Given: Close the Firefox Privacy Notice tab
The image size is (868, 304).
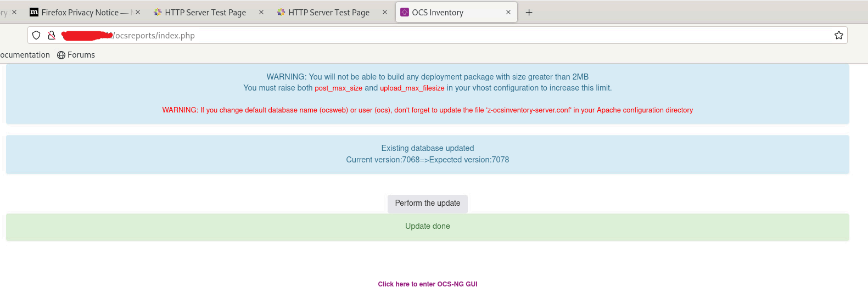Looking at the screenshot, I should pos(138,12).
